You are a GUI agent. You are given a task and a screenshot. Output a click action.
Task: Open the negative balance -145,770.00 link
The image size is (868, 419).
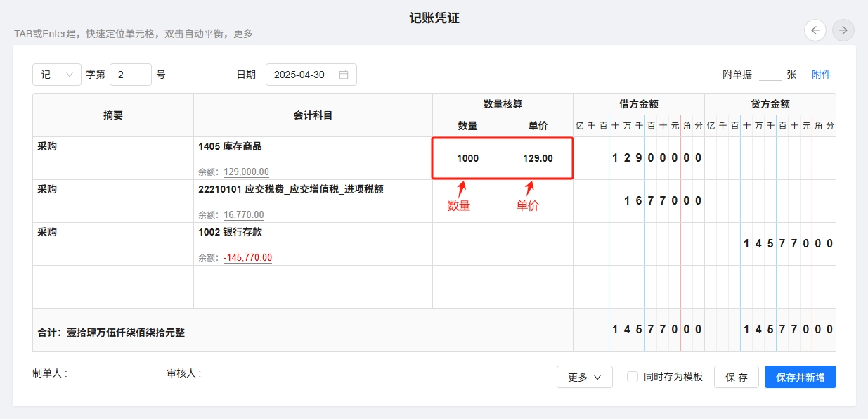click(x=247, y=258)
